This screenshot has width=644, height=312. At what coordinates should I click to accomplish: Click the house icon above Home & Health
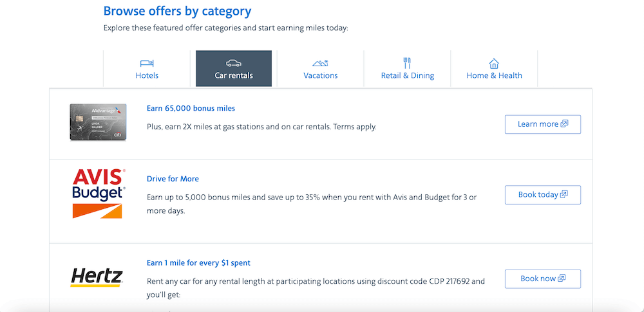[494, 63]
